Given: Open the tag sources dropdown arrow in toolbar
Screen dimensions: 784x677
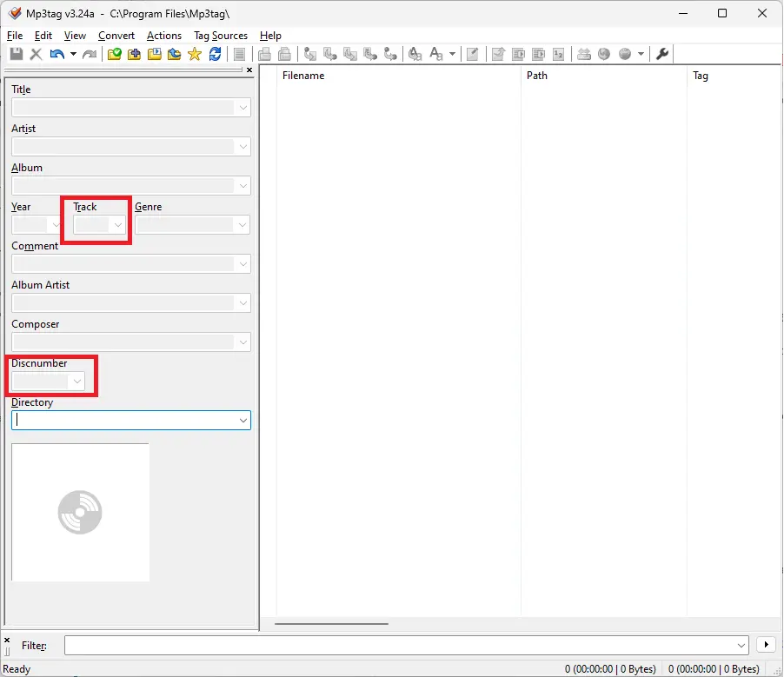Looking at the screenshot, I should [x=641, y=54].
